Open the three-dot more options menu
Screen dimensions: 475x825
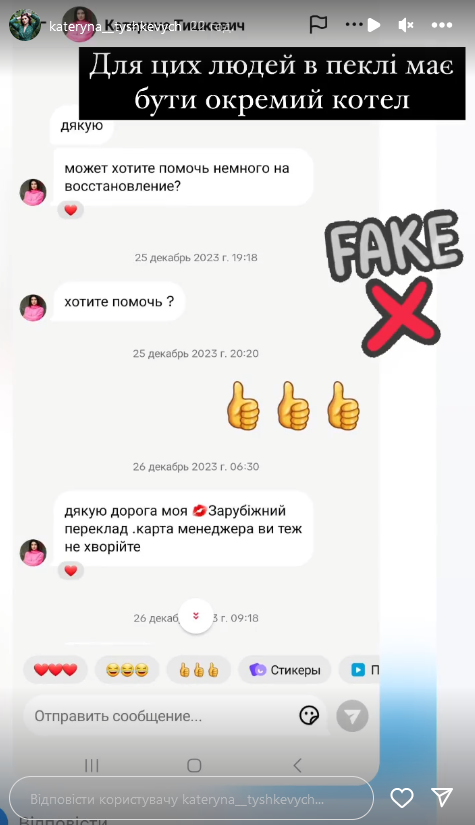pos(441,25)
